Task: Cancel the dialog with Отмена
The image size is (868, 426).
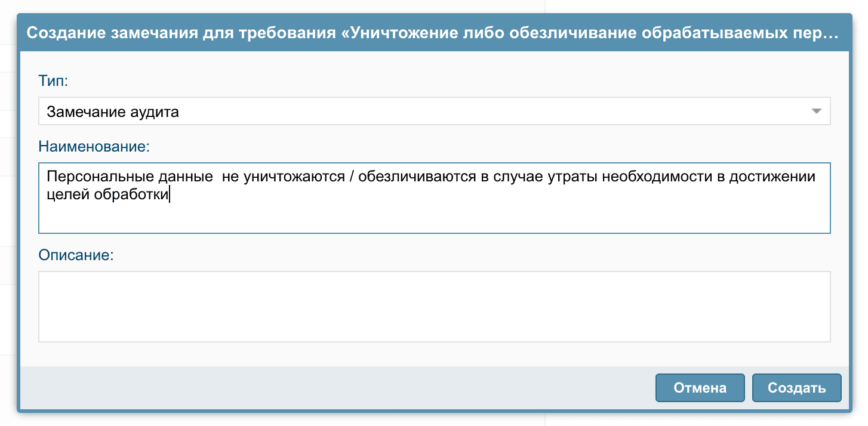Action: point(700,388)
